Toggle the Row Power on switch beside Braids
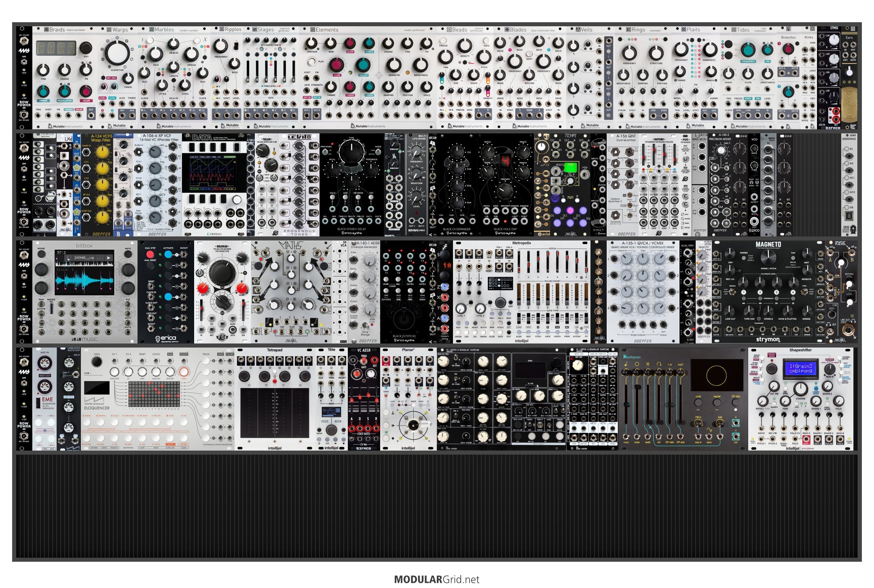This screenshot has height=588, width=874. coord(24,61)
